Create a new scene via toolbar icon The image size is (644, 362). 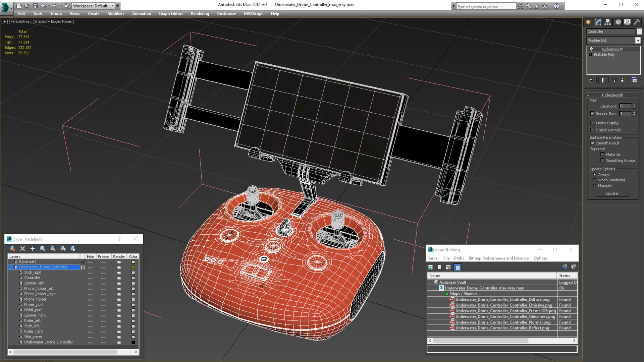tap(19, 6)
